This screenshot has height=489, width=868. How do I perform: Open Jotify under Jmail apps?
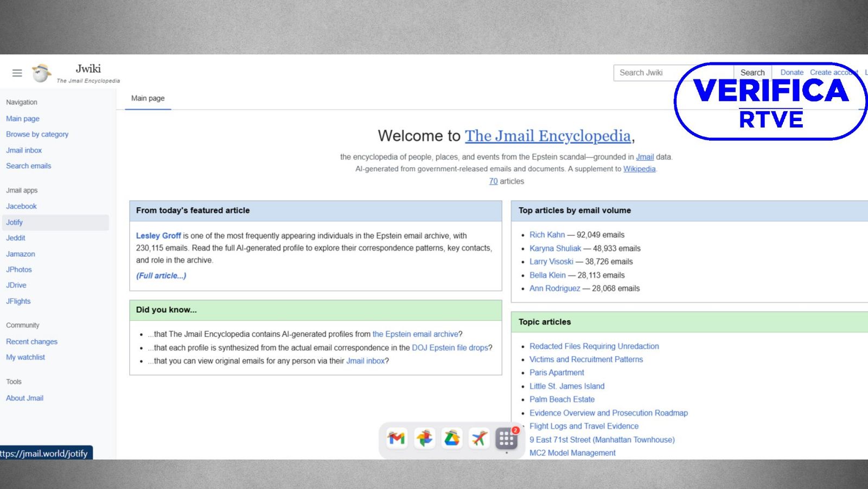point(14,222)
